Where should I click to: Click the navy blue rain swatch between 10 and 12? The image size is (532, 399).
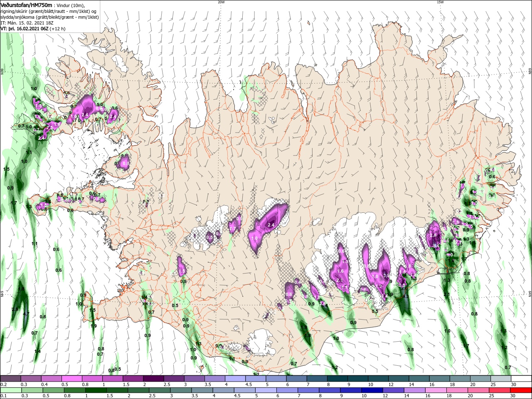coord(372,390)
